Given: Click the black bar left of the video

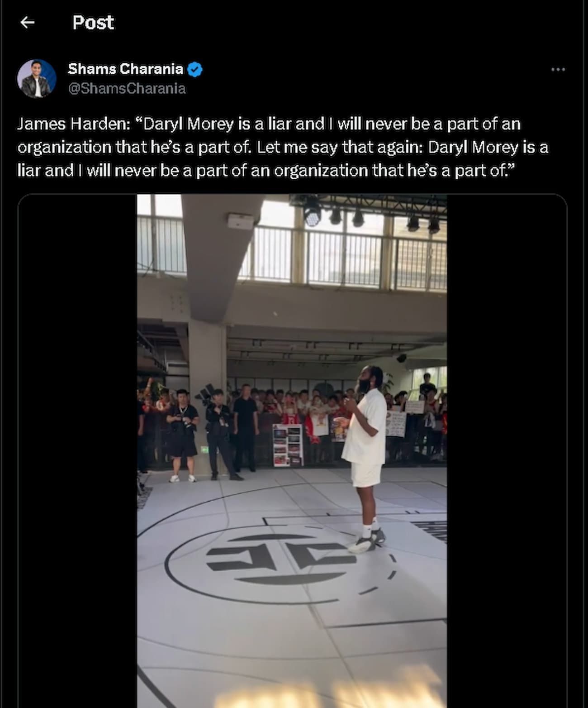Looking at the screenshot, I should 77,451.
